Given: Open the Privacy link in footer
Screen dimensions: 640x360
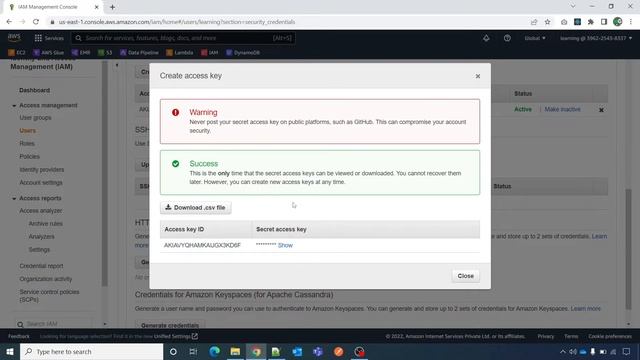Looking at the screenshot, I should (x=546, y=336).
